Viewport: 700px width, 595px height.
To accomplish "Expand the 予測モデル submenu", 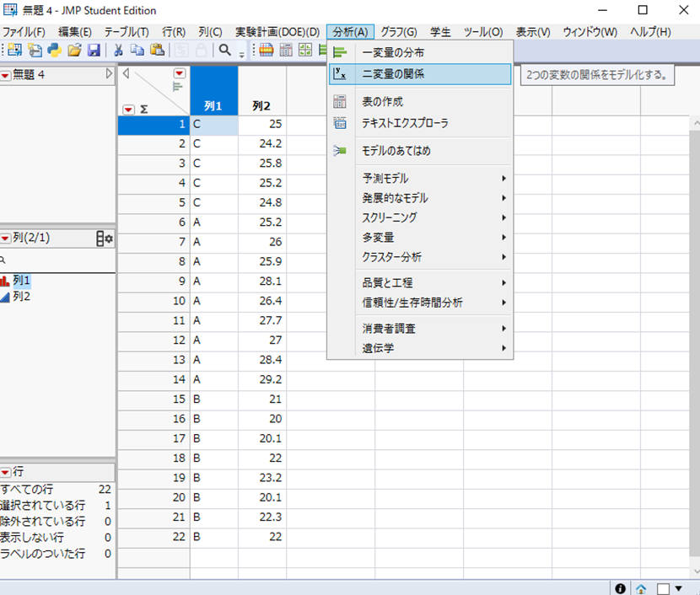I will (x=430, y=179).
